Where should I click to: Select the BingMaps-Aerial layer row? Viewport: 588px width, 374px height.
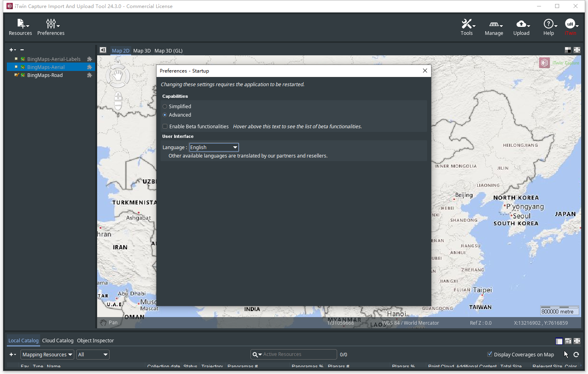(x=50, y=67)
